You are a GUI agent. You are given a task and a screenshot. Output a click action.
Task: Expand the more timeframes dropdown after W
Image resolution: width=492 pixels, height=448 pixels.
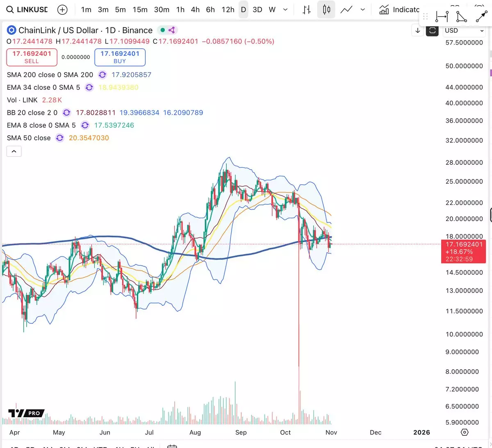tap(285, 10)
